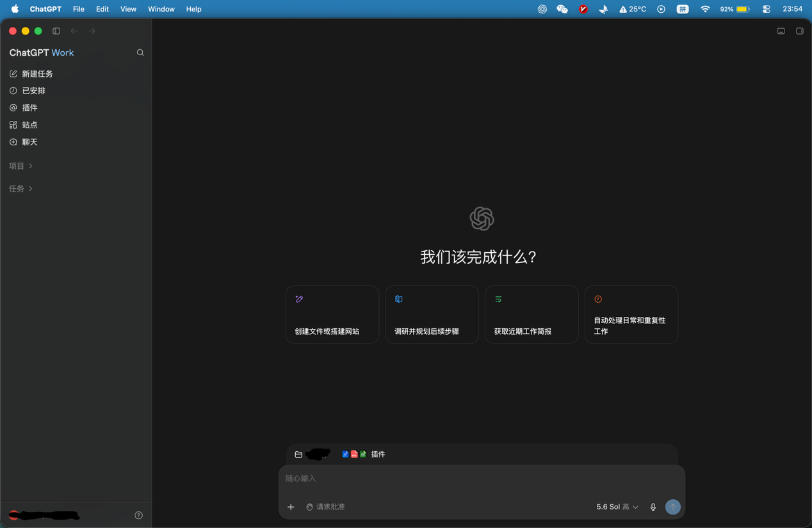Click the 25°C weather indicator

633,9
